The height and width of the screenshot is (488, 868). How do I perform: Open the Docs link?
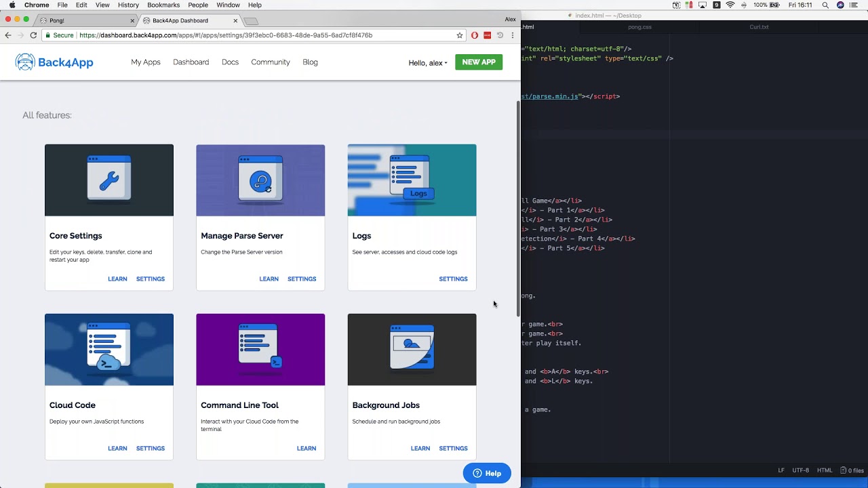click(230, 62)
